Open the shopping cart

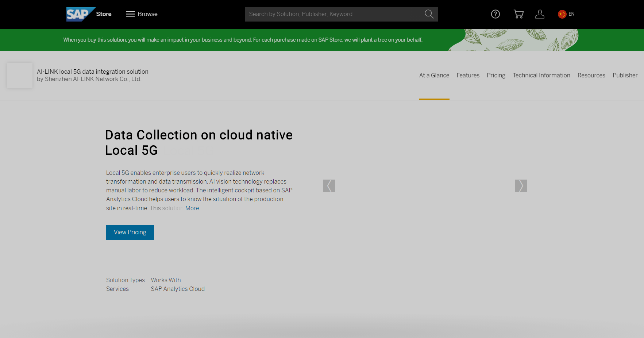(x=518, y=14)
